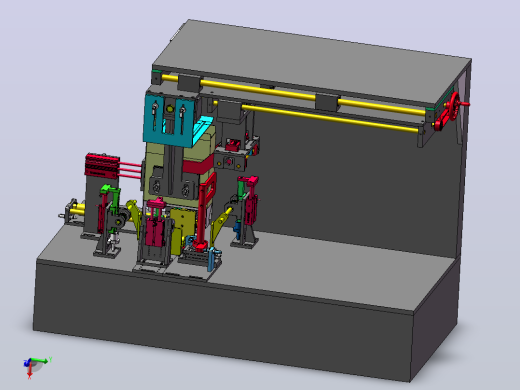520x390 pixels.
Task: Click the blue Z axis of the triad
Action: 26,363
